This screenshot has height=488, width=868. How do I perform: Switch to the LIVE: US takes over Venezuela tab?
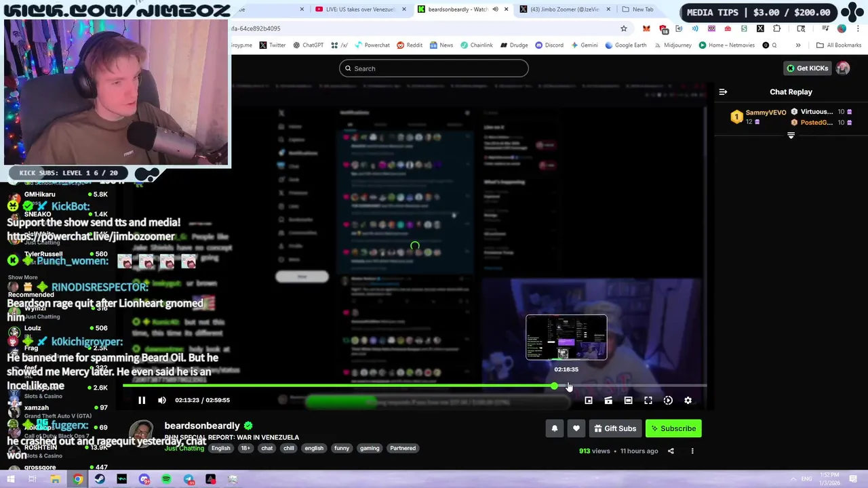point(361,9)
